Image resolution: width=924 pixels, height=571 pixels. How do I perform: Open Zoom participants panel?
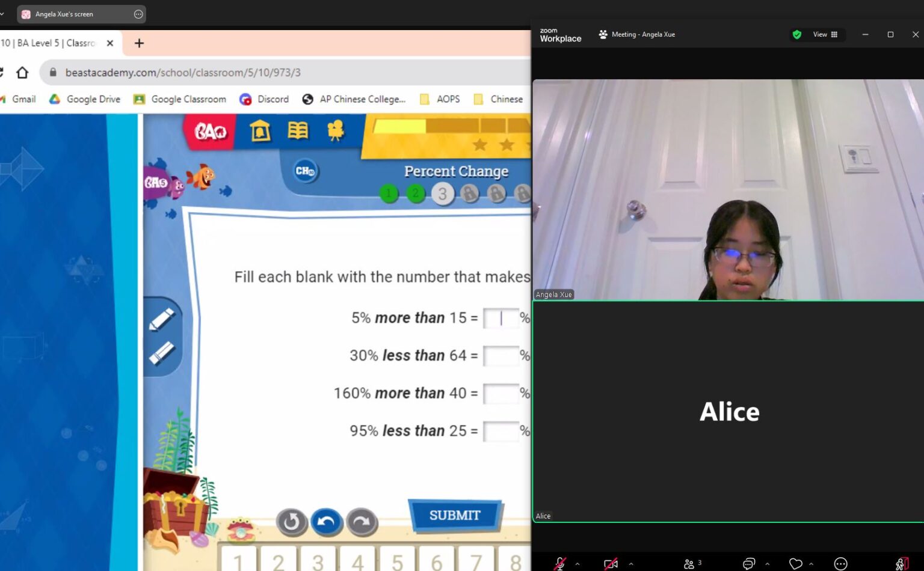692,564
